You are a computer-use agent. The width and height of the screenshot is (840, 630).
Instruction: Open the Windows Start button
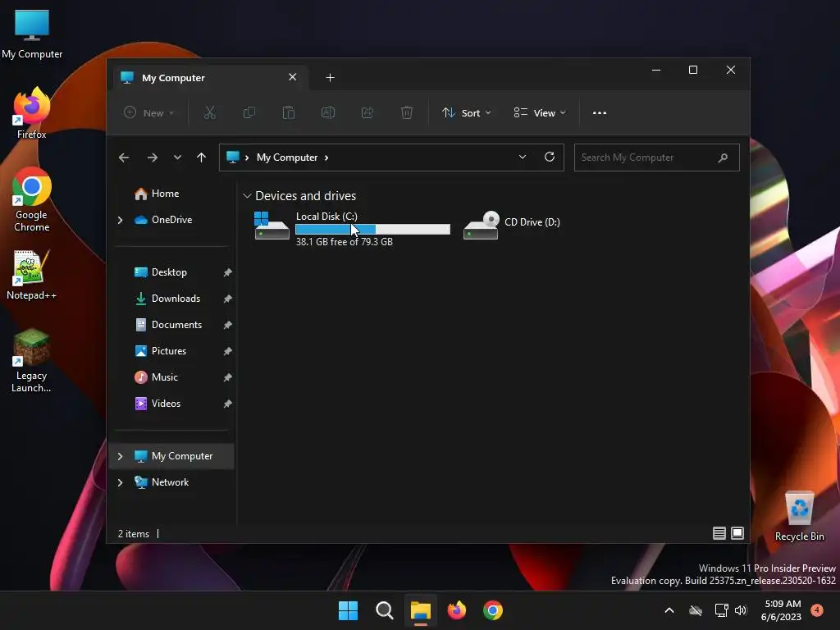[348, 610]
